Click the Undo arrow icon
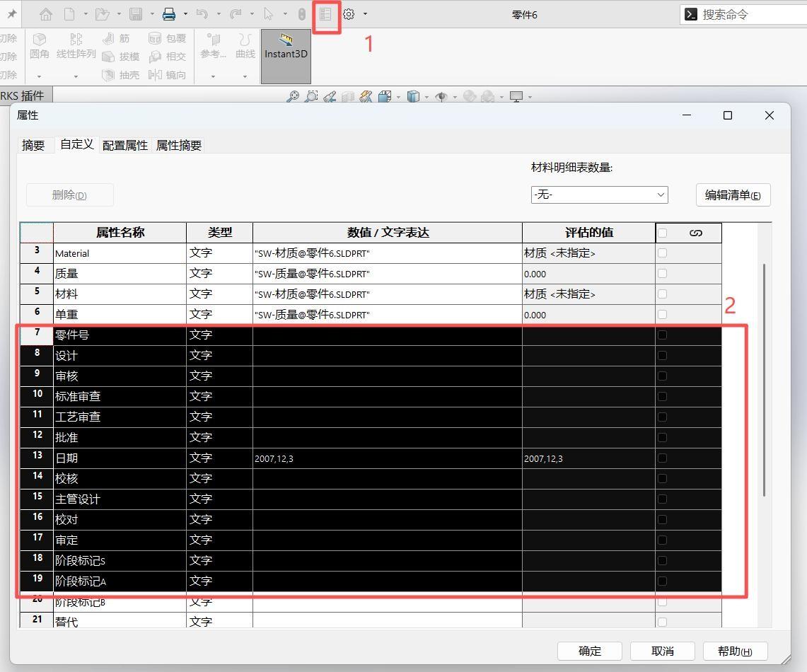Screen dimensions: 807x672 [x=202, y=14]
